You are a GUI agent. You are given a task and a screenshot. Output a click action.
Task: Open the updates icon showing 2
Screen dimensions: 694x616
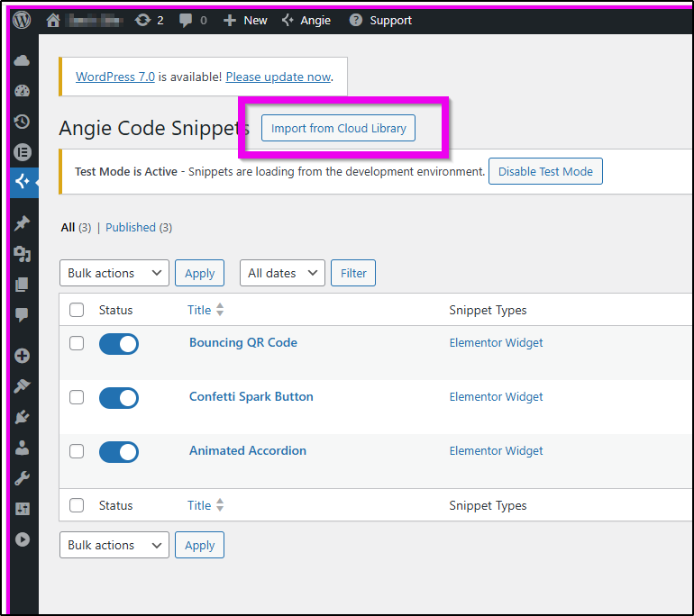tap(142, 20)
